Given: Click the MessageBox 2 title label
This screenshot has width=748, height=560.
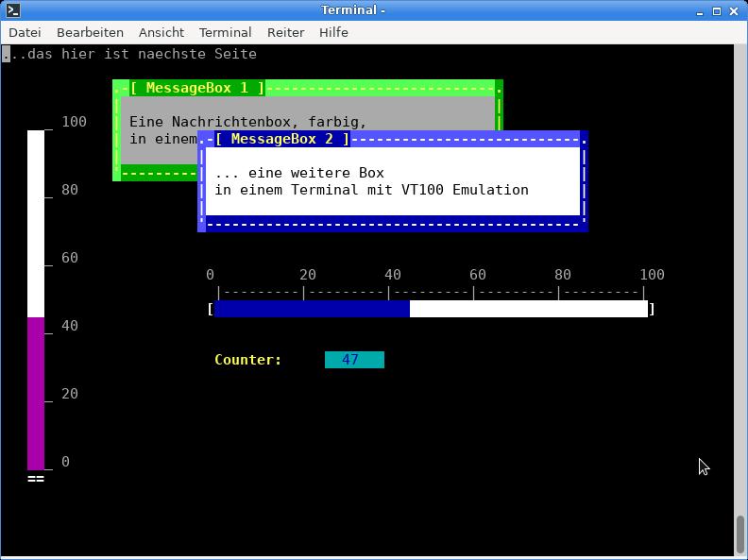Looking at the screenshot, I should (x=281, y=139).
